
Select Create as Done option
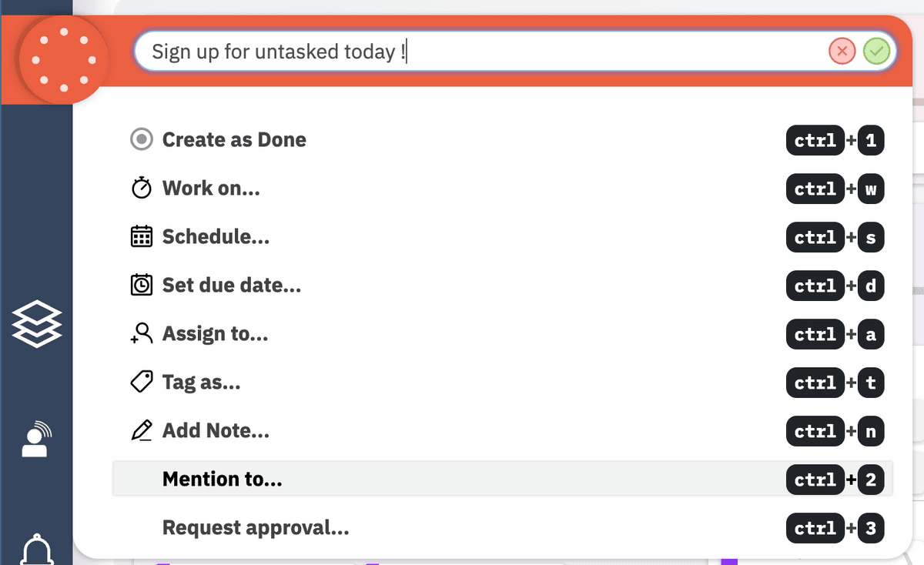coord(234,140)
